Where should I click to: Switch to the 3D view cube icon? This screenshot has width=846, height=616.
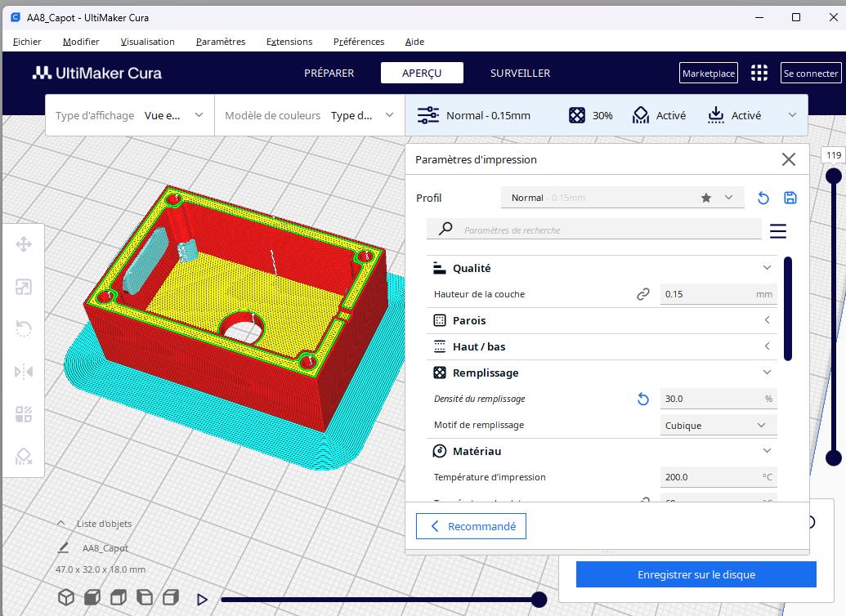[x=66, y=597]
